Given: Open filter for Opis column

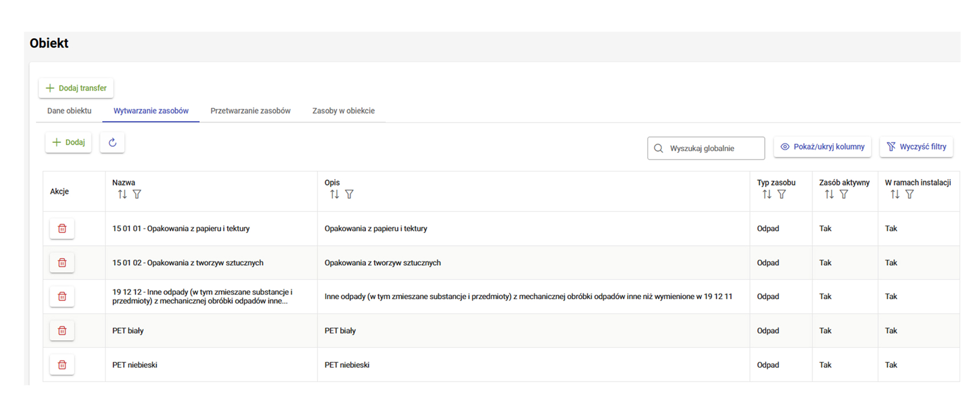Looking at the screenshot, I should pos(350,195).
